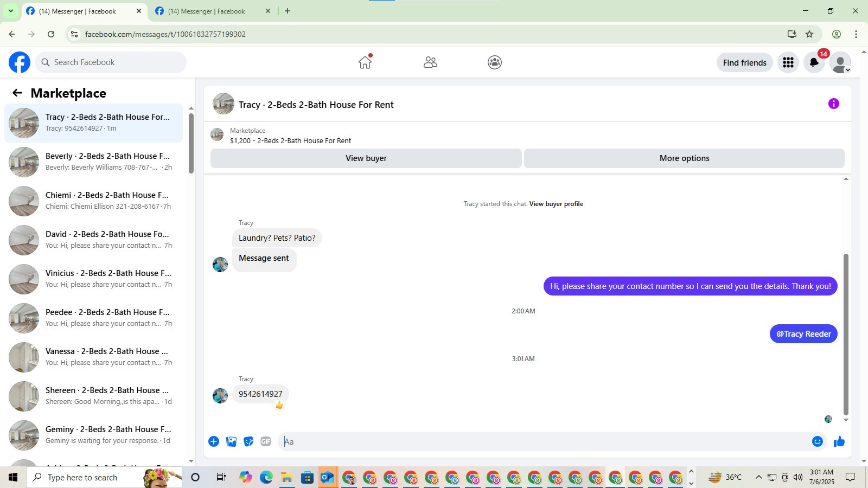Open Chrome profile icon
Screen dimensions: 868x488
point(837,34)
